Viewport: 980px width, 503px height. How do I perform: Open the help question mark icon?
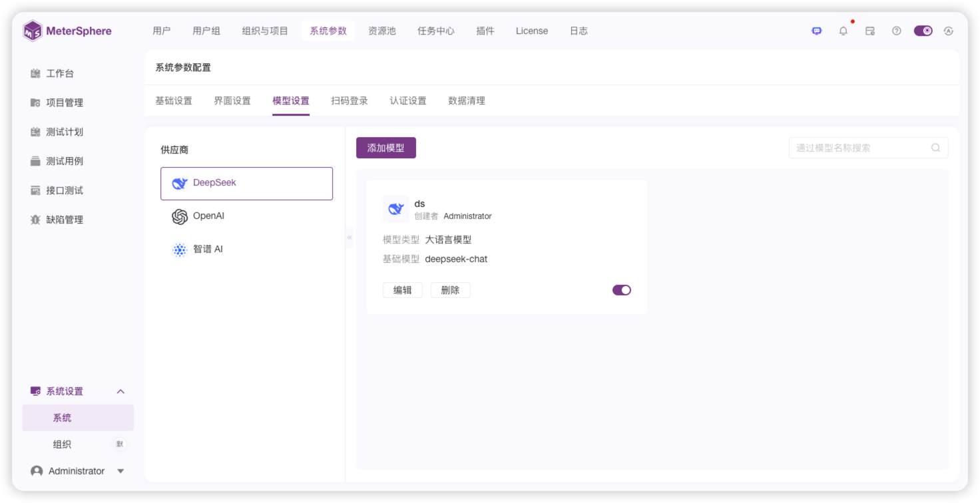[897, 31]
